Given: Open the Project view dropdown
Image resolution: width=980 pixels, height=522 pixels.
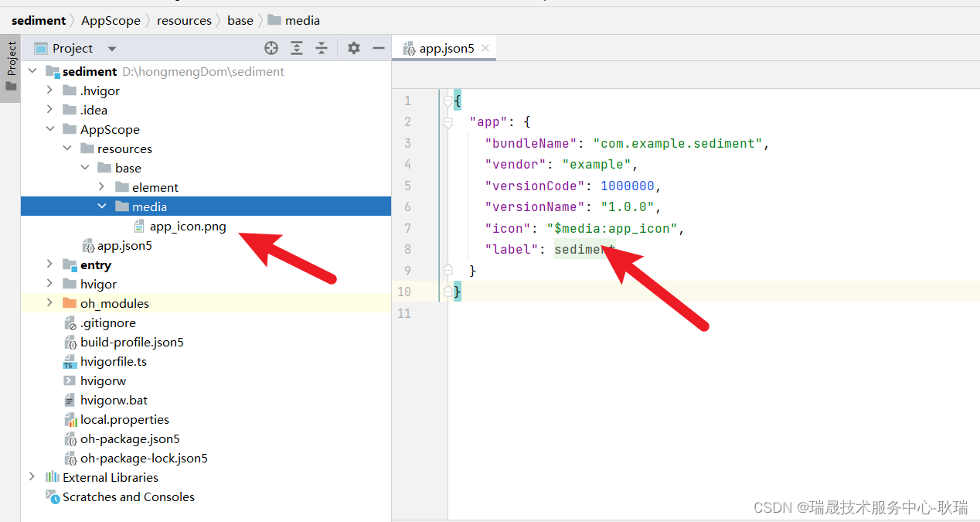Looking at the screenshot, I should [112, 49].
